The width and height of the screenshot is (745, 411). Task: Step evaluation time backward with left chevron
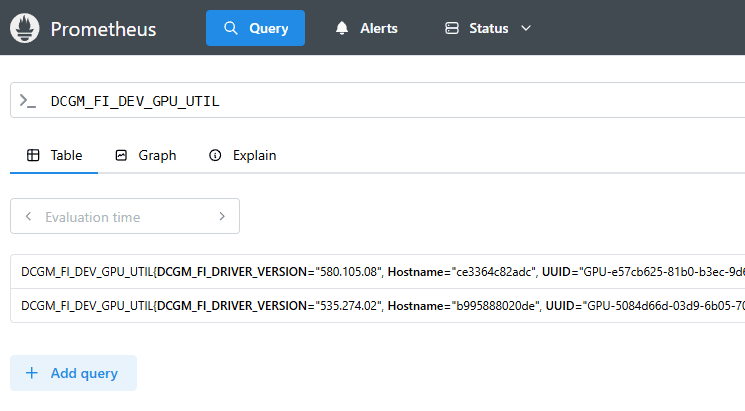[x=28, y=216]
